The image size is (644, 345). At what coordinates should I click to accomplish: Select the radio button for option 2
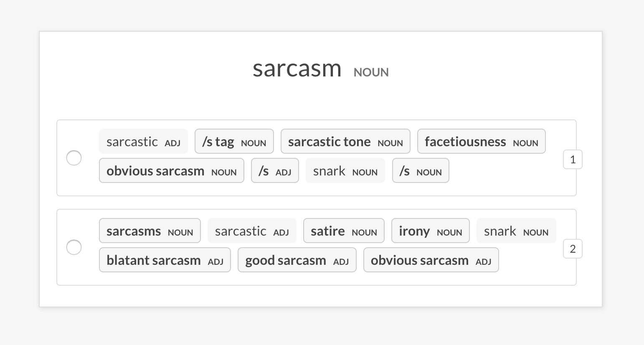coord(74,247)
